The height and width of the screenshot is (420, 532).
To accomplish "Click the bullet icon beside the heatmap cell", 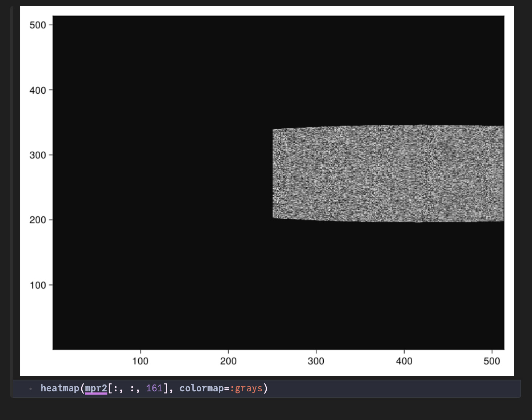I will (30, 388).
